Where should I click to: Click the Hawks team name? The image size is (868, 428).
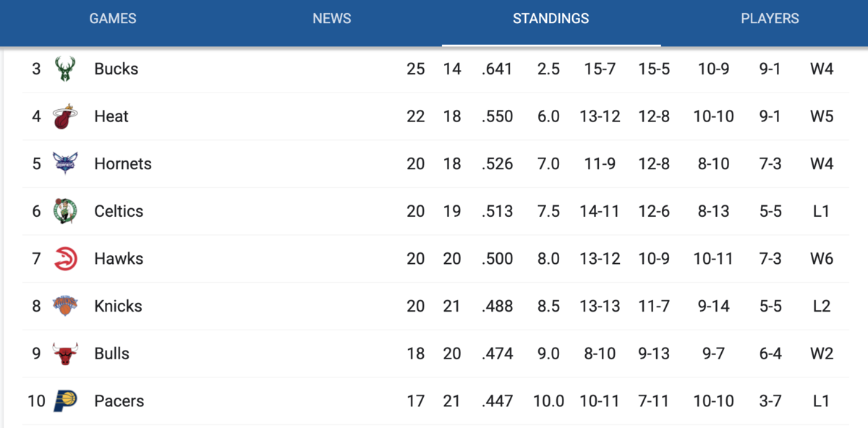(x=119, y=259)
